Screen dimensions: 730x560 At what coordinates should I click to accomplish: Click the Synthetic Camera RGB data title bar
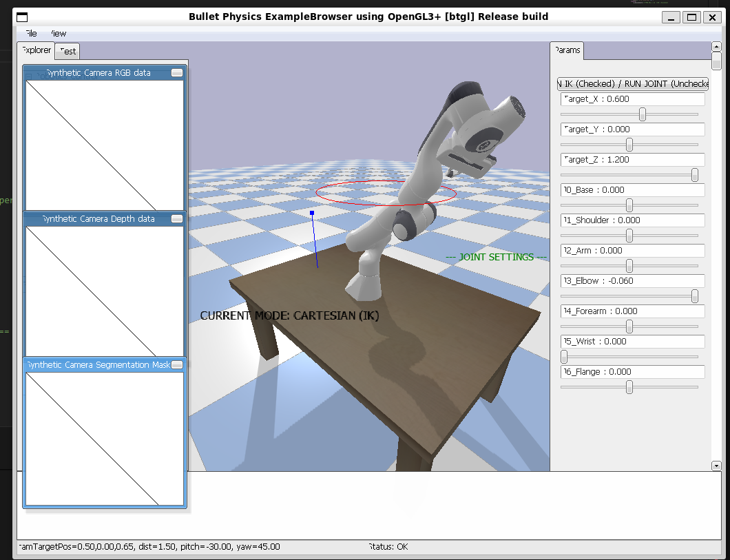pos(97,72)
